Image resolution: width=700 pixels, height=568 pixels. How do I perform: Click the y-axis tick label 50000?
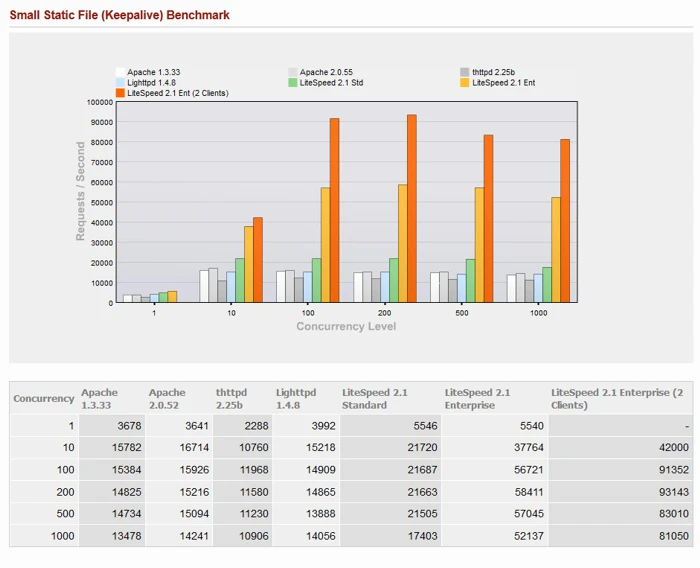point(102,203)
